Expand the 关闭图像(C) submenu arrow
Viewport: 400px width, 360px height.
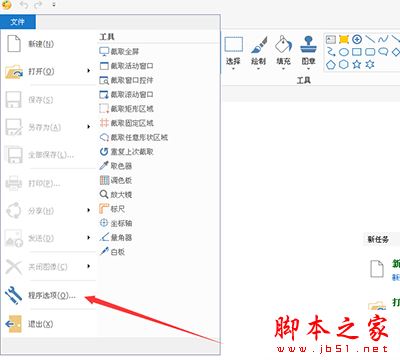tap(88, 266)
